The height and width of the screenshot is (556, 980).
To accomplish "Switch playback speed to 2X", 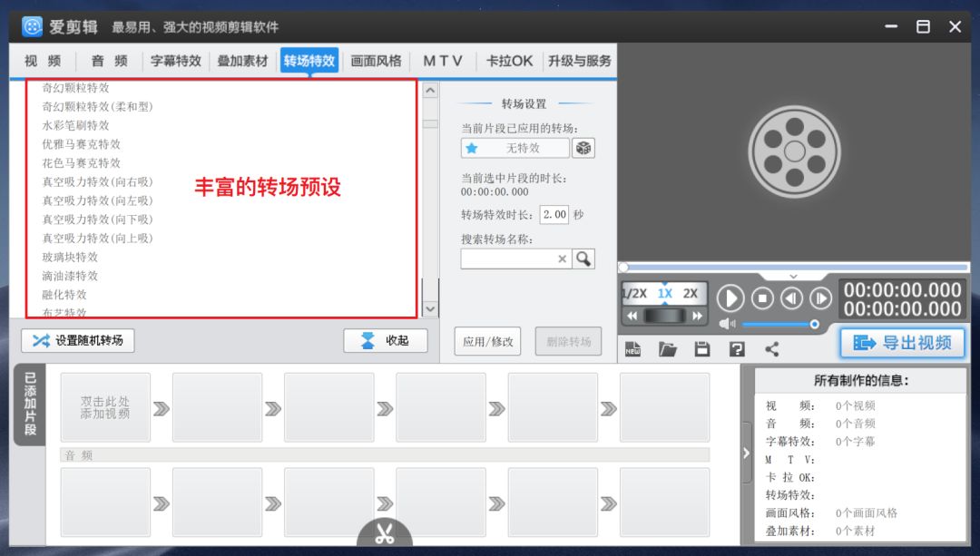I will coord(692,295).
